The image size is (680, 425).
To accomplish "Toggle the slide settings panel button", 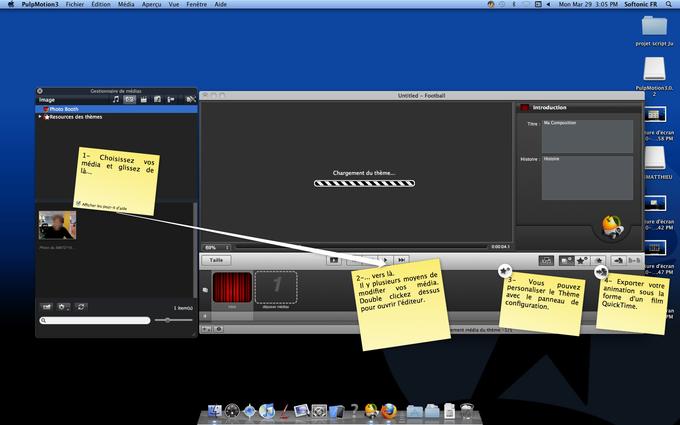I will click(566, 260).
